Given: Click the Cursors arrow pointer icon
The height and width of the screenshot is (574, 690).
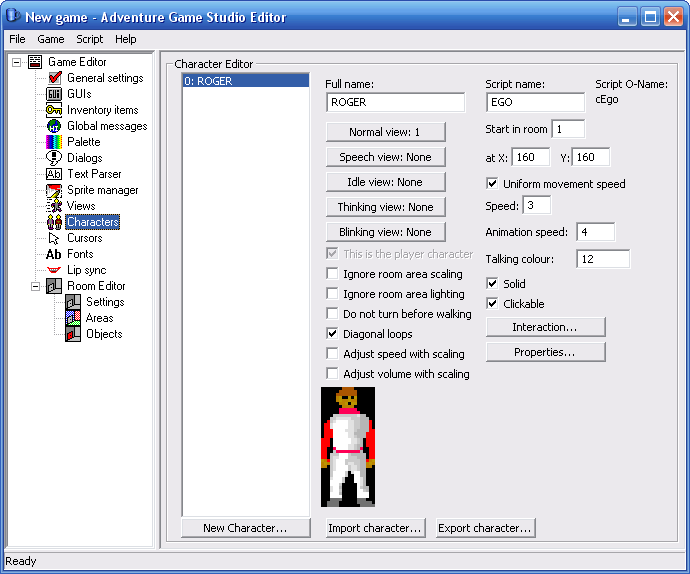Looking at the screenshot, I should (54, 238).
